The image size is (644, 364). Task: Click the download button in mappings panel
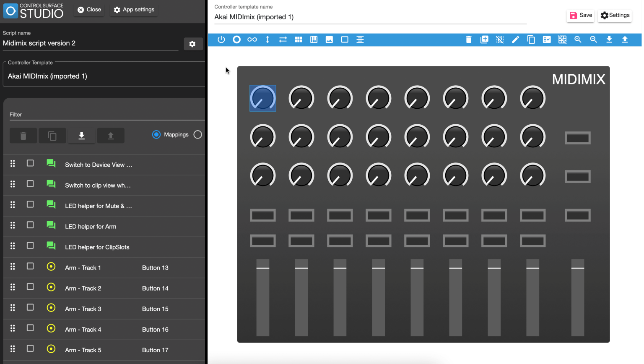tap(82, 136)
